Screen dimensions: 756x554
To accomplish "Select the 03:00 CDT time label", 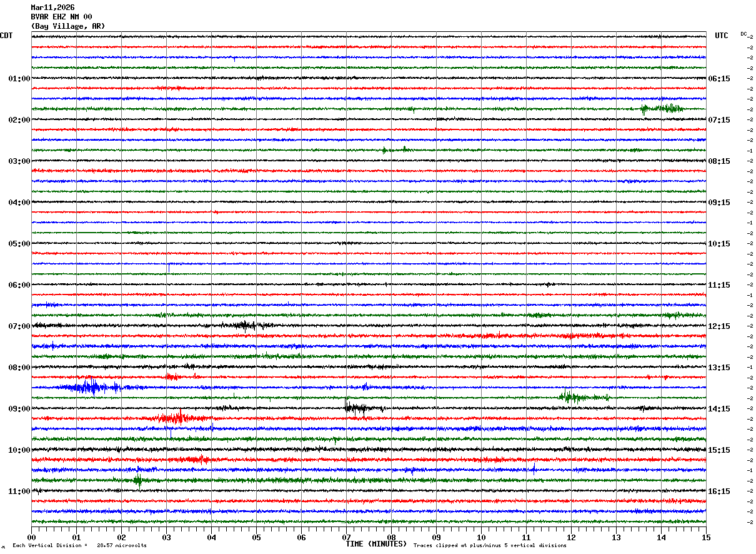I will point(19,161).
